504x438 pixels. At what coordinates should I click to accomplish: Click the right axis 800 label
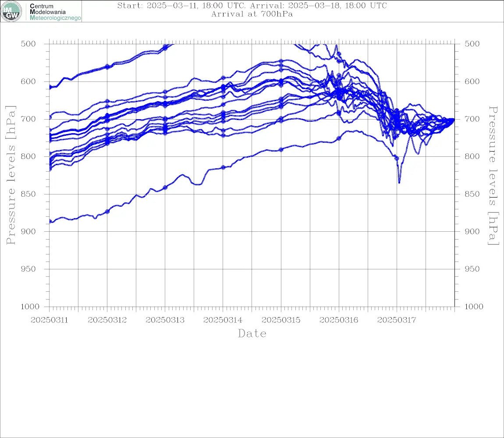tap(472, 156)
